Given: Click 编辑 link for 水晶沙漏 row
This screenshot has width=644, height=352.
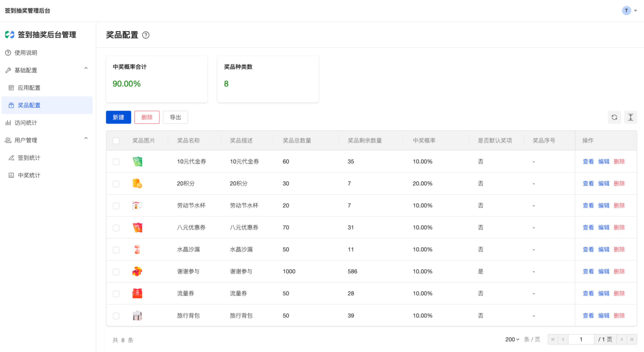Looking at the screenshot, I should pyautogui.click(x=603, y=249).
